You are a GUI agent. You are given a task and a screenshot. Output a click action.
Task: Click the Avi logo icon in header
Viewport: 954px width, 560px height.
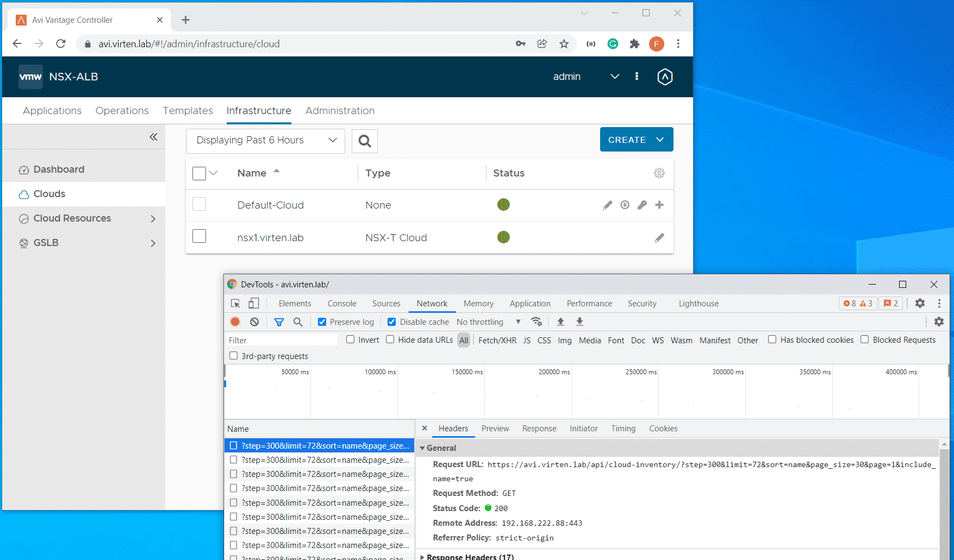coord(665,77)
